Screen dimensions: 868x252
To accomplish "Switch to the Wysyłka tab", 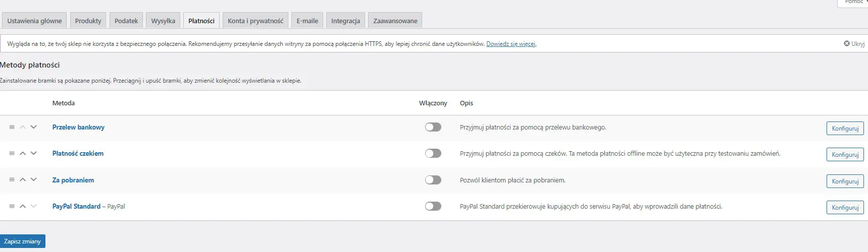I will click(x=163, y=21).
